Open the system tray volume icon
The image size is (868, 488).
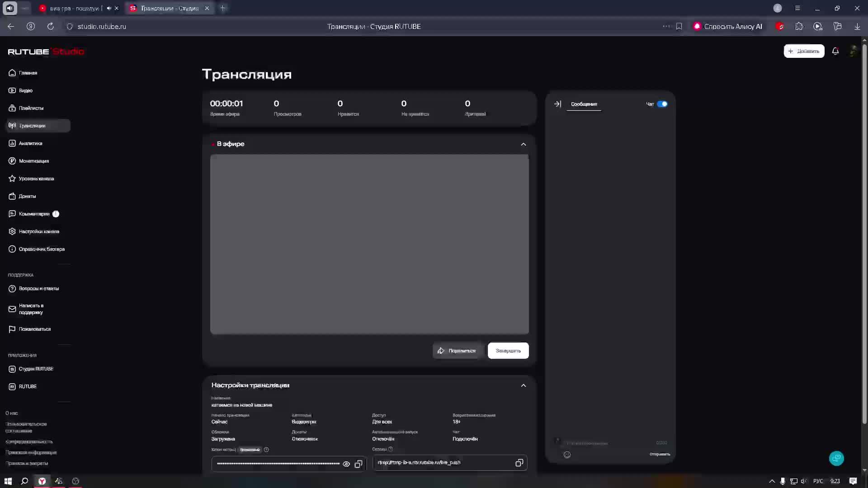[803, 481]
